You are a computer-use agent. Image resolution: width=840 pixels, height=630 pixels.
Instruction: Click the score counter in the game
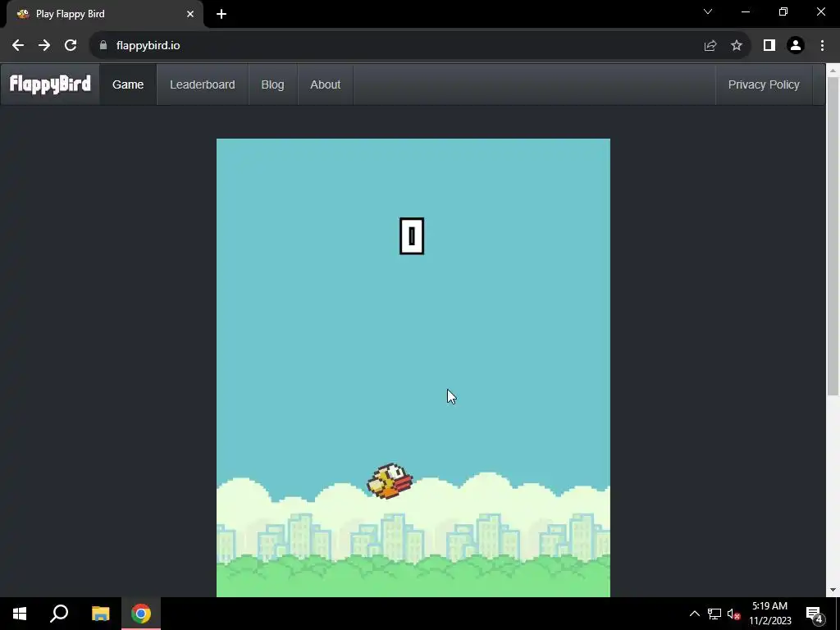412,235
